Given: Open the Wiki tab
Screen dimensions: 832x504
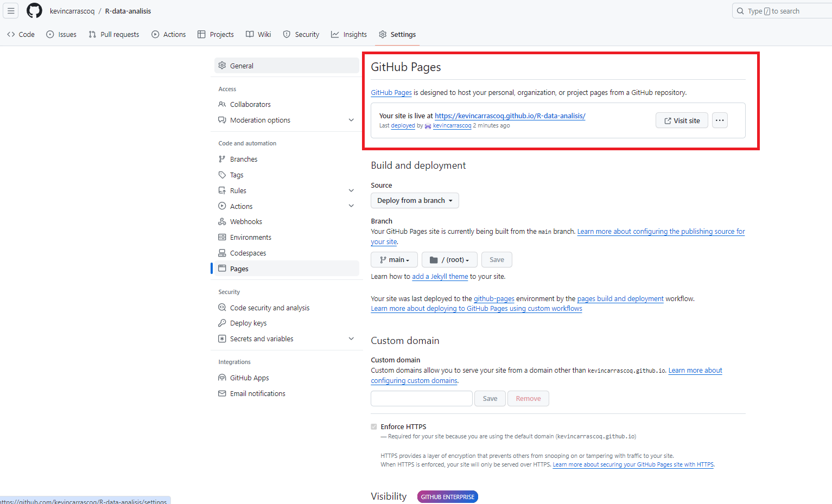Looking at the screenshot, I should (258, 34).
